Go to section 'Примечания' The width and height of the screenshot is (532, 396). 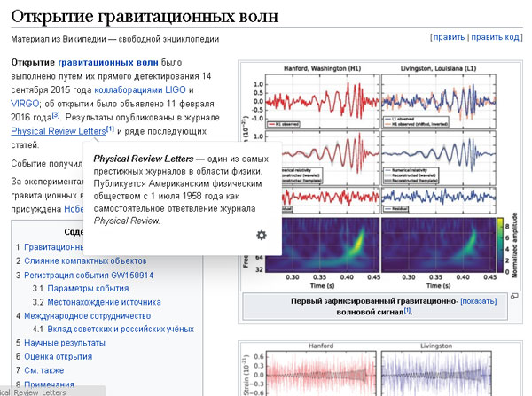49,384
